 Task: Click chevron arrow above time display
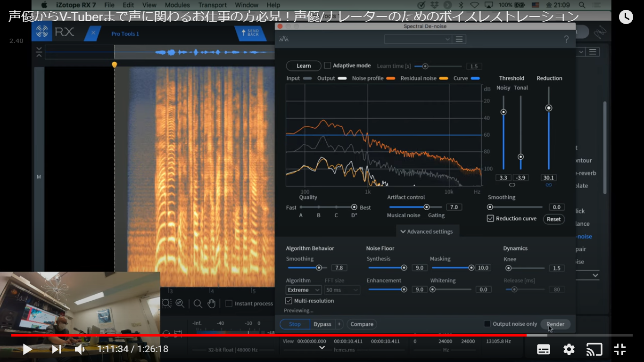pyautogui.click(x=322, y=347)
